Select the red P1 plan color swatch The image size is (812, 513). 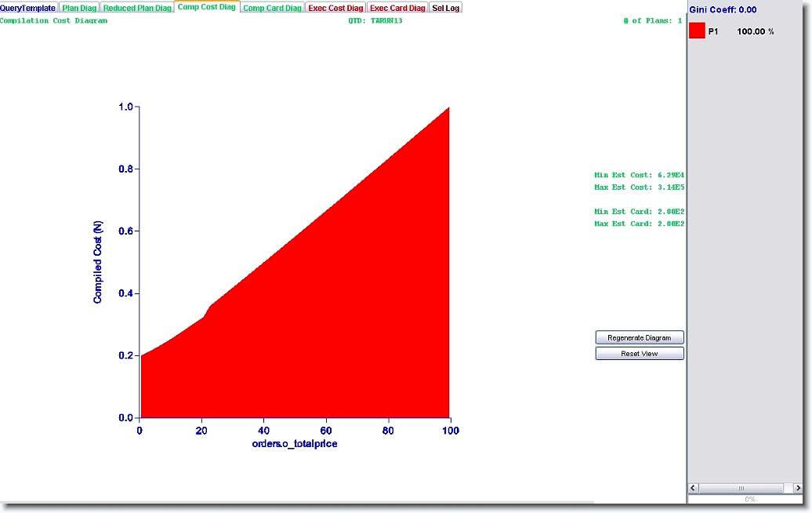(697, 31)
